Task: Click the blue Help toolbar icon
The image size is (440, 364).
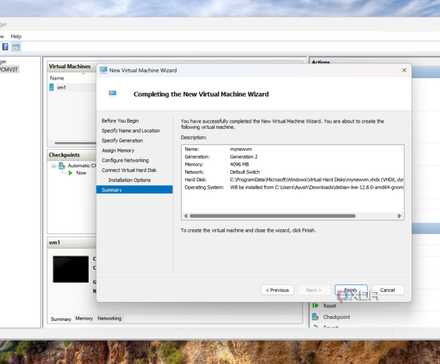Action: [5, 47]
